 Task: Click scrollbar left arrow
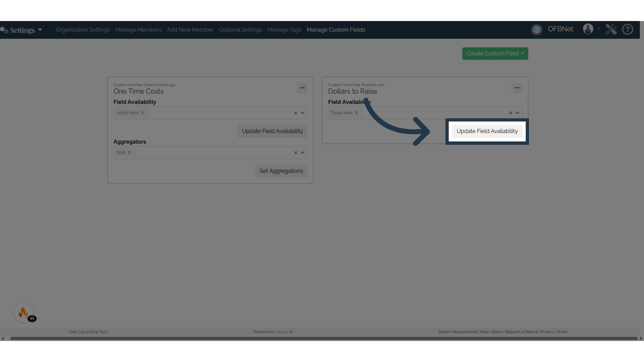tap(3, 339)
